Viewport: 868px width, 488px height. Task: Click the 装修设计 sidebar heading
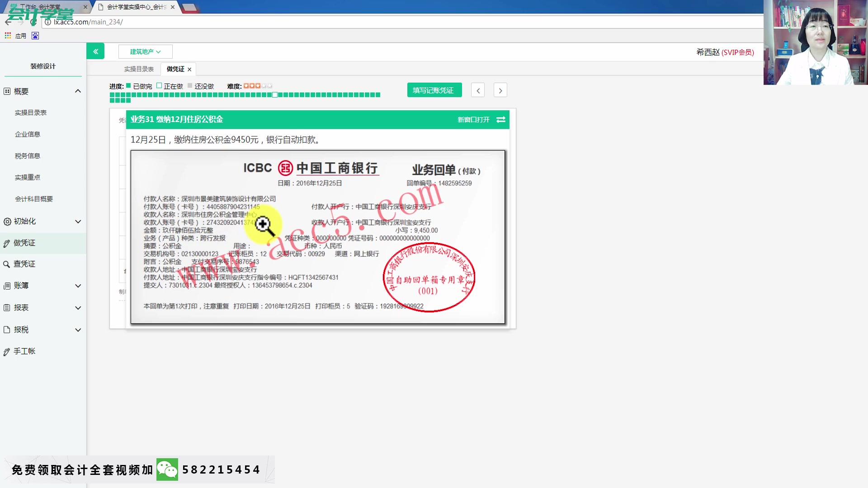tap(43, 66)
